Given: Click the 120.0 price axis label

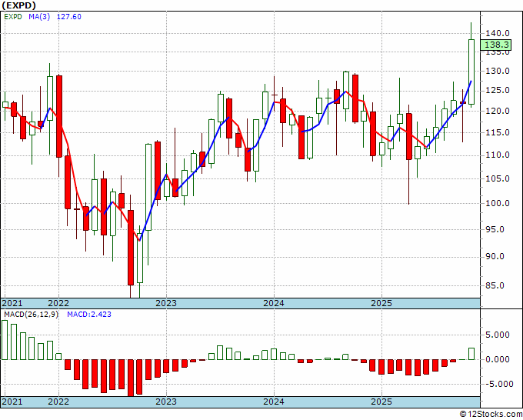Looking at the screenshot, I should [x=498, y=111].
